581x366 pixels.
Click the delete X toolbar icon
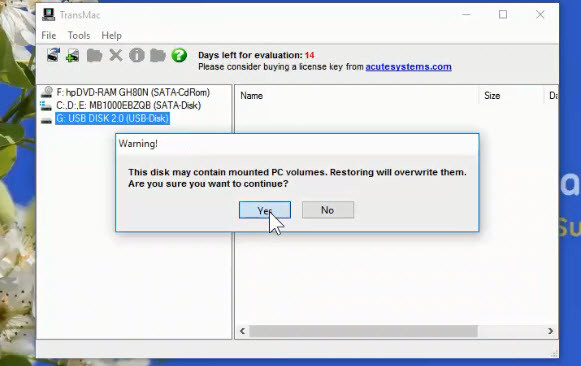(x=116, y=56)
